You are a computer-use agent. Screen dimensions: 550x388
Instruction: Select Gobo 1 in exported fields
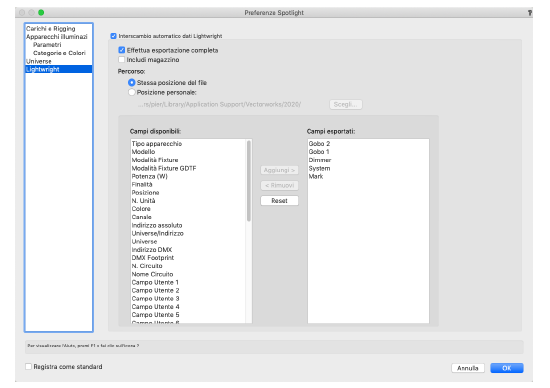368,152
